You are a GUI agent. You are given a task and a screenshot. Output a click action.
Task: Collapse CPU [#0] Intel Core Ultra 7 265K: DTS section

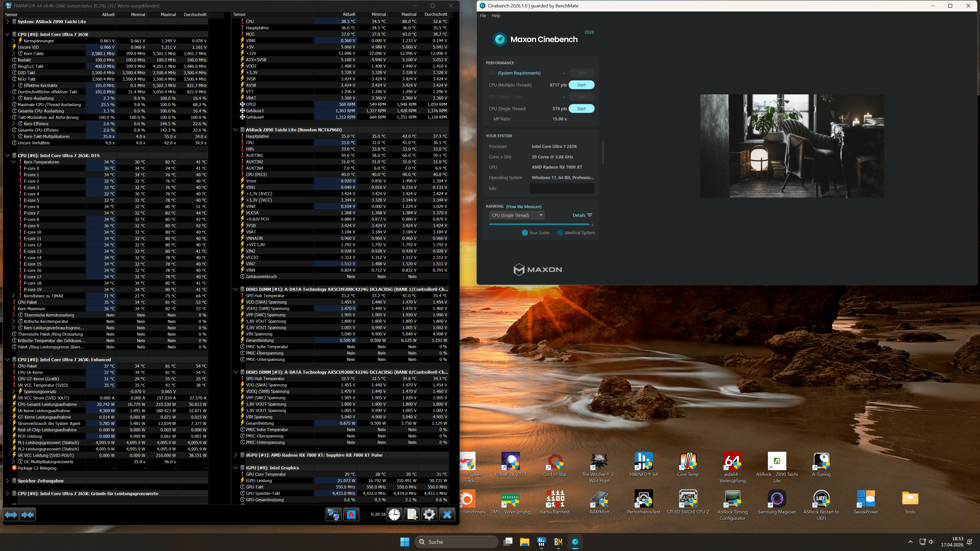tap(7, 156)
